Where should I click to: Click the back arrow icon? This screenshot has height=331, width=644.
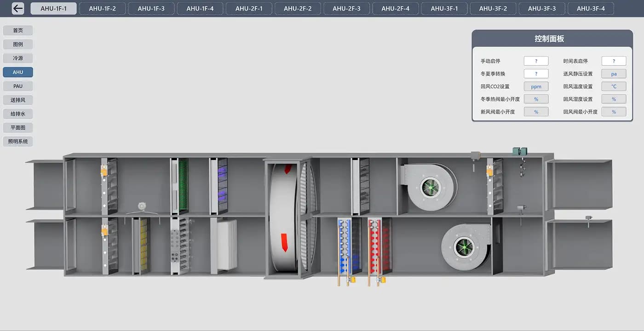pos(18,8)
